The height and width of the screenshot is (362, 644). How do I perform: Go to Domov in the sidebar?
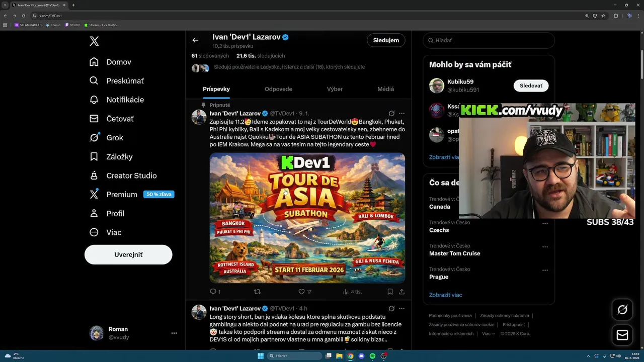(x=111, y=62)
